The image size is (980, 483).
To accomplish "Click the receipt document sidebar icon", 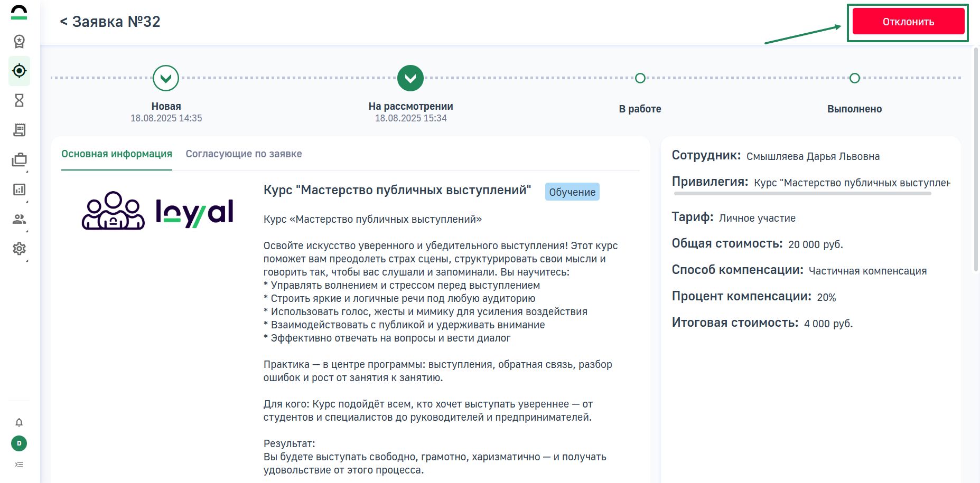I will tap(19, 130).
